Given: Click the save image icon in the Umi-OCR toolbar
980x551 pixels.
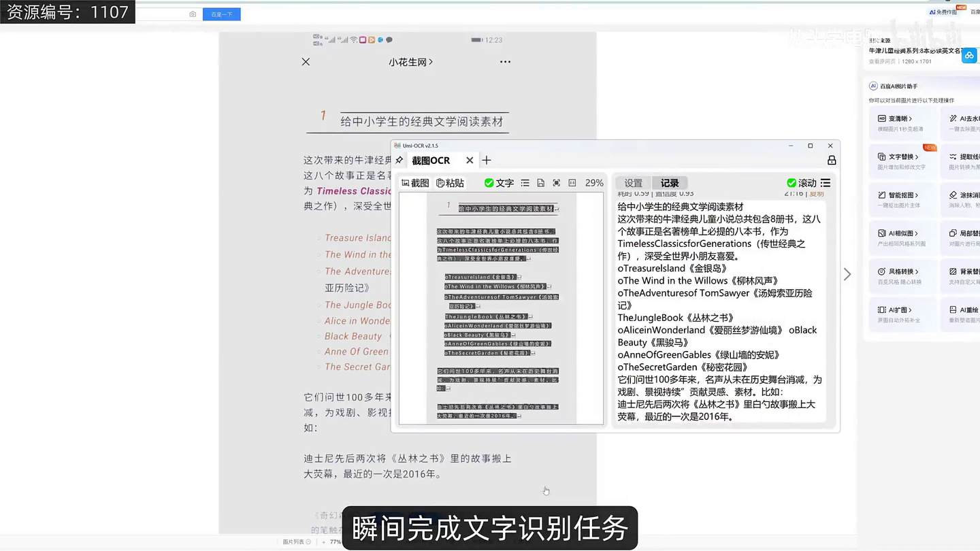Looking at the screenshot, I should 540,183.
